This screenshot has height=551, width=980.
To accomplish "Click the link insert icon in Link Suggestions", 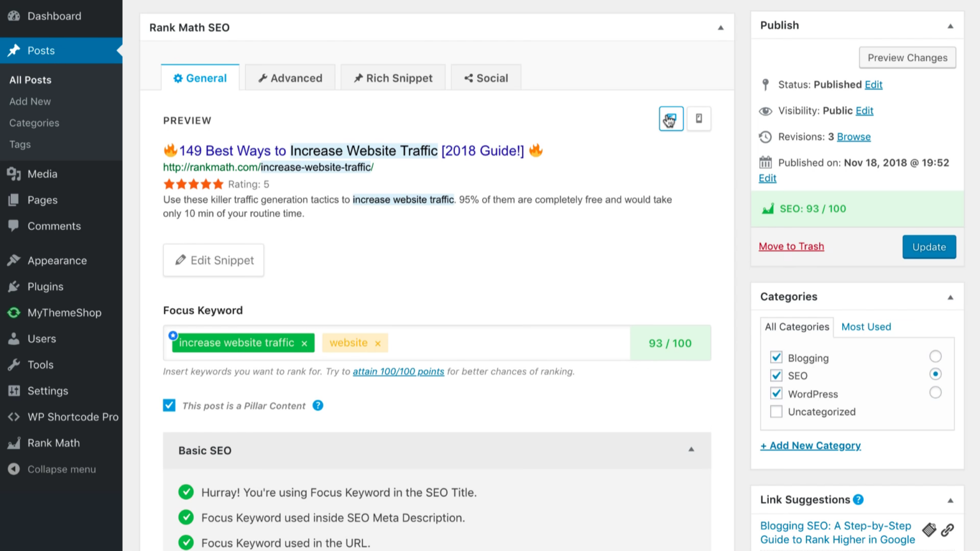I will 947,530.
